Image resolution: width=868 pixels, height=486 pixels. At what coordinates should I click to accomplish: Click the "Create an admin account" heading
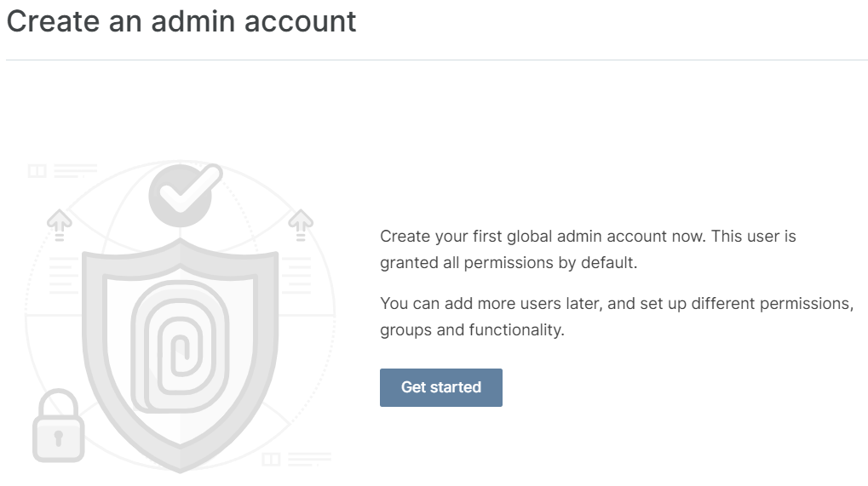click(181, 21)
